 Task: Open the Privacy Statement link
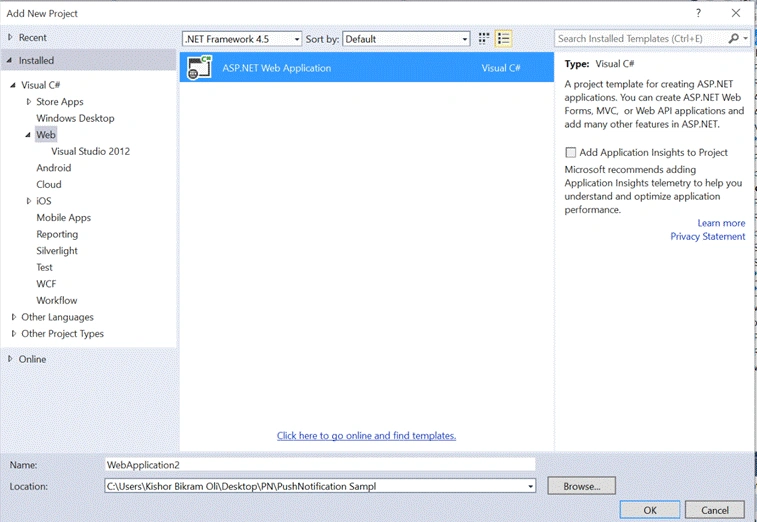708,237
